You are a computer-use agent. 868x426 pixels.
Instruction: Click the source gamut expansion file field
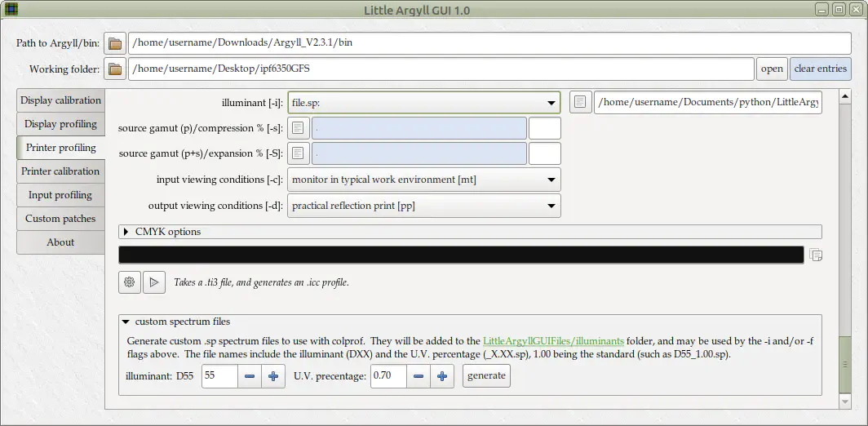coord(419,154)
